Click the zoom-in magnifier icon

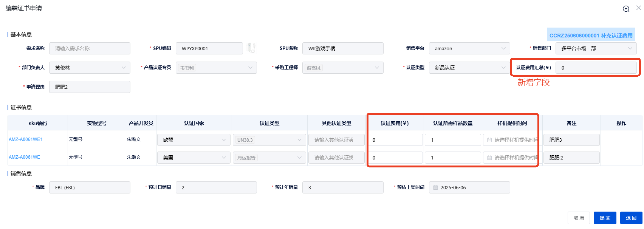(x=626, y=9)
